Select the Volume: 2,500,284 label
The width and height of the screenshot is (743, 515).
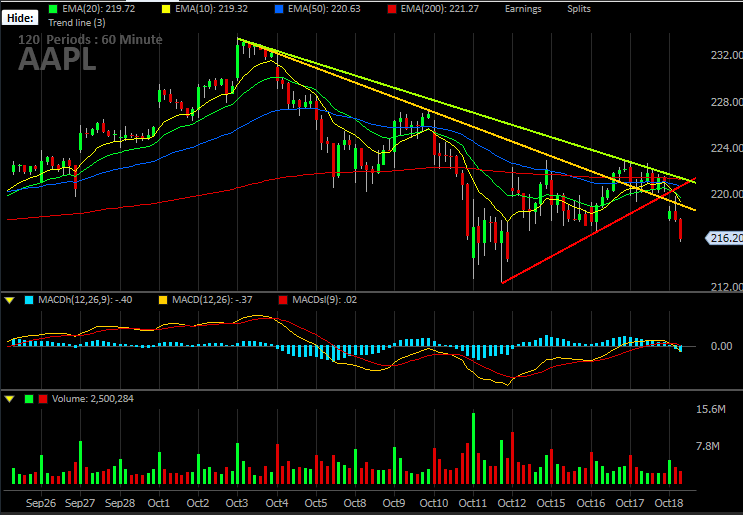click(x=93, y=398)
